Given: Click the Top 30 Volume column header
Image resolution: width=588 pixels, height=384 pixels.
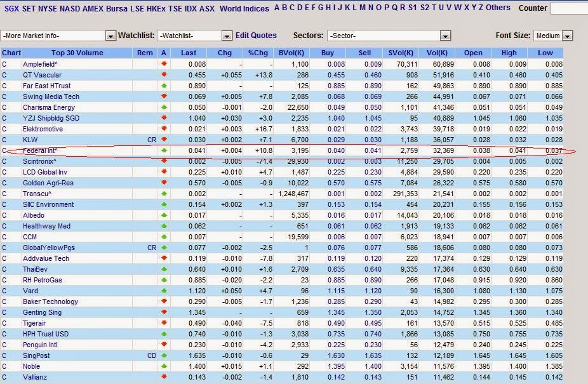Looking at the screenshot, I should coord(77,53).
